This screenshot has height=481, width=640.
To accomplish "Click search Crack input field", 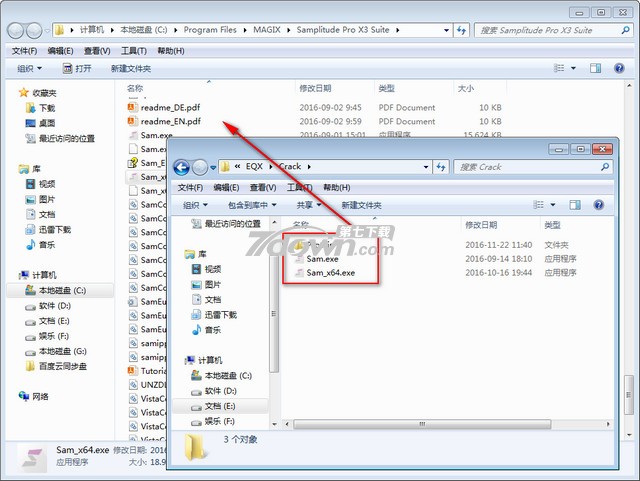I will click(533, 167).
